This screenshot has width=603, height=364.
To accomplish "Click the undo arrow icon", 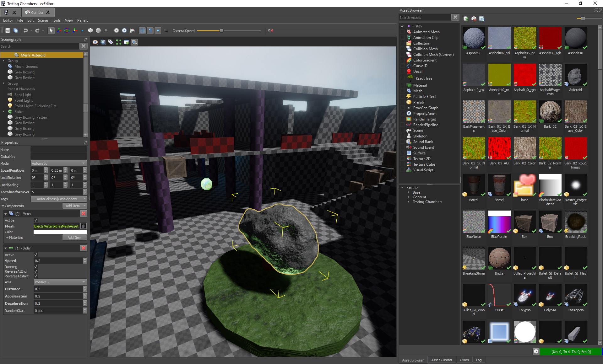I will (25, 30).
